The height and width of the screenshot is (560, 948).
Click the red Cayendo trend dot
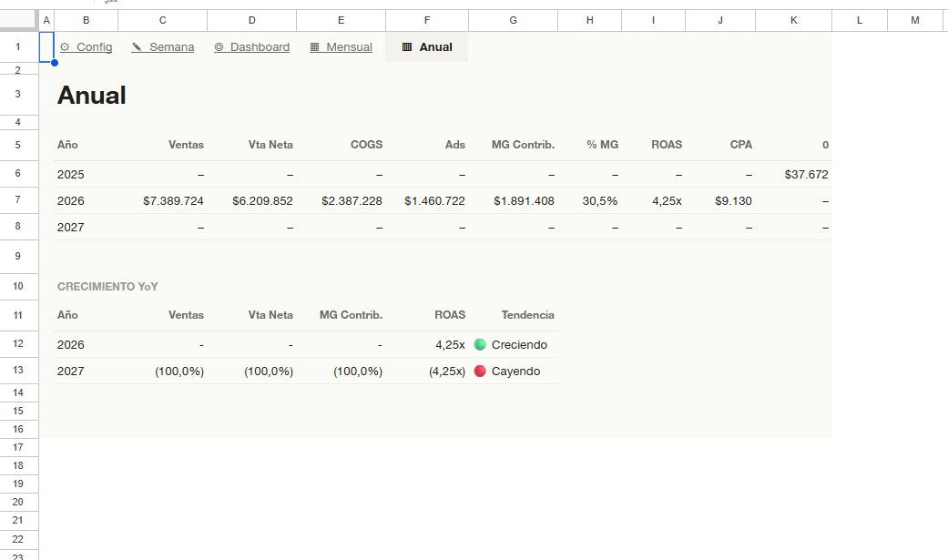[x=480, y=372]
